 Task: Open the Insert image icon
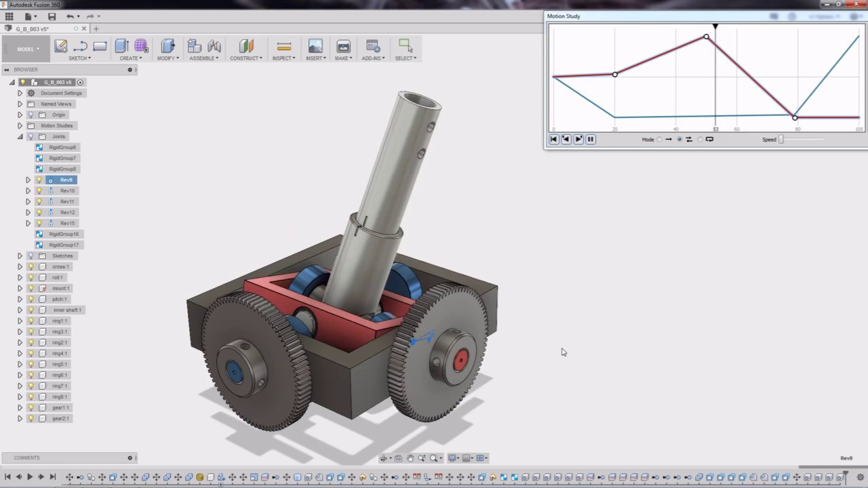tap(315, 46)
